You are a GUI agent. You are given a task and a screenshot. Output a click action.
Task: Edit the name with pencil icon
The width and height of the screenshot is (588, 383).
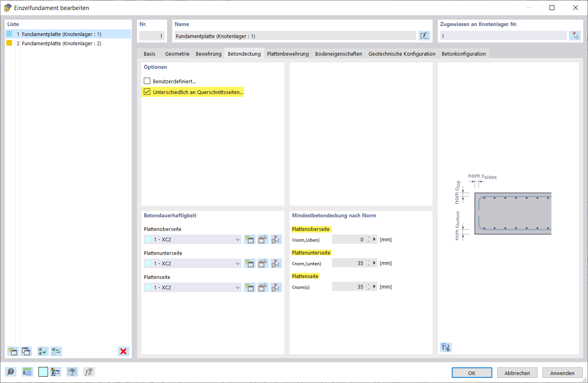(x=424, y=36)
